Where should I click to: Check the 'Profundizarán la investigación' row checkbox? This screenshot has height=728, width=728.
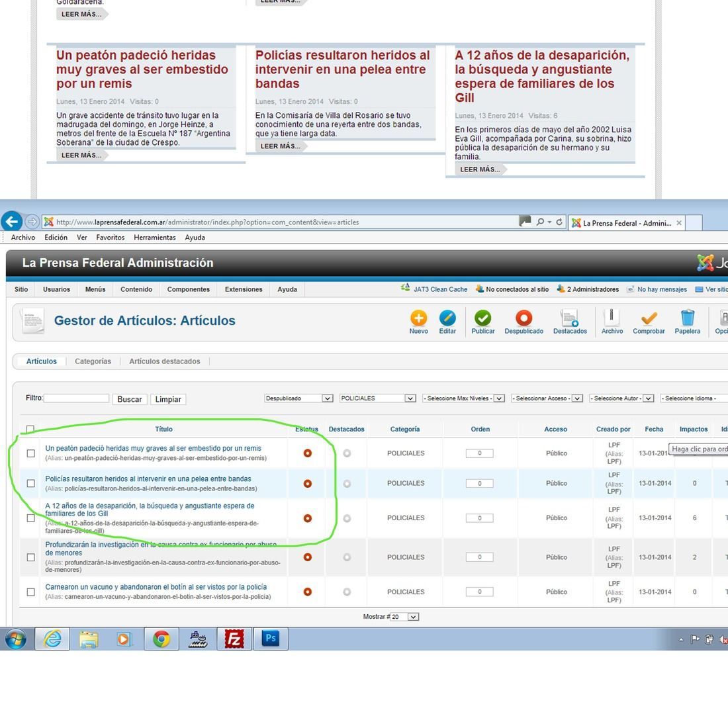30,557
